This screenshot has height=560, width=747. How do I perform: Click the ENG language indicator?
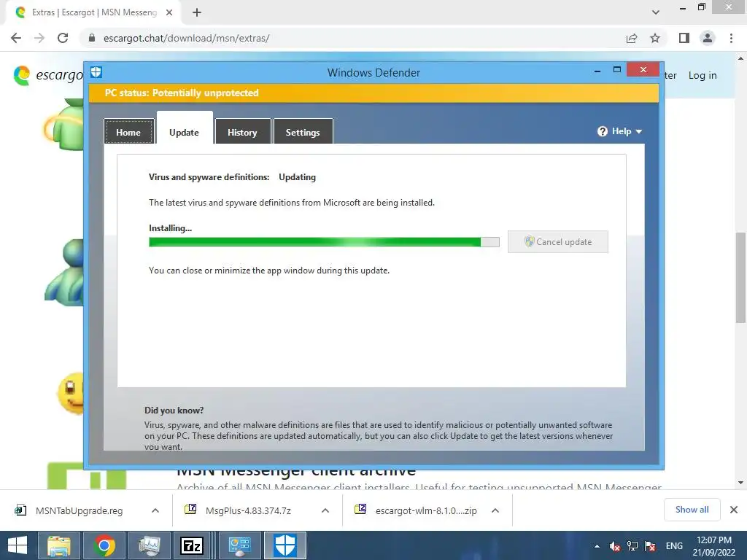pyautogui.click(x=674, y=545)
